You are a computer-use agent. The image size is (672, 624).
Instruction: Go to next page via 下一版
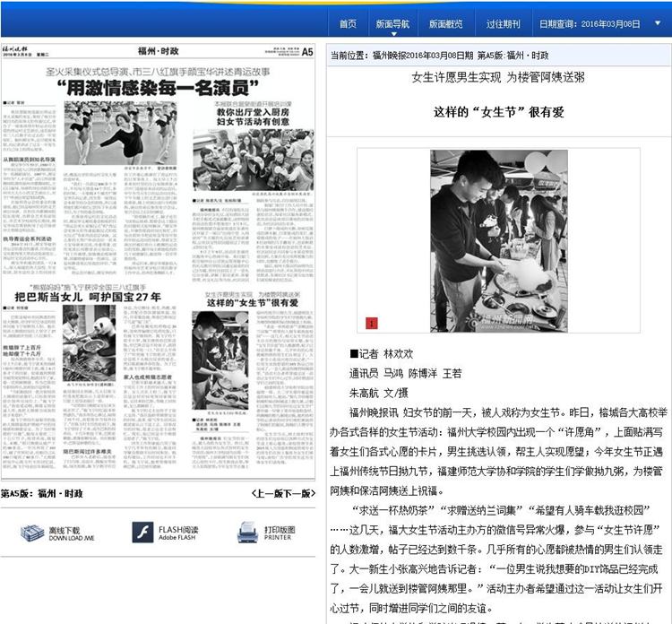300,494
